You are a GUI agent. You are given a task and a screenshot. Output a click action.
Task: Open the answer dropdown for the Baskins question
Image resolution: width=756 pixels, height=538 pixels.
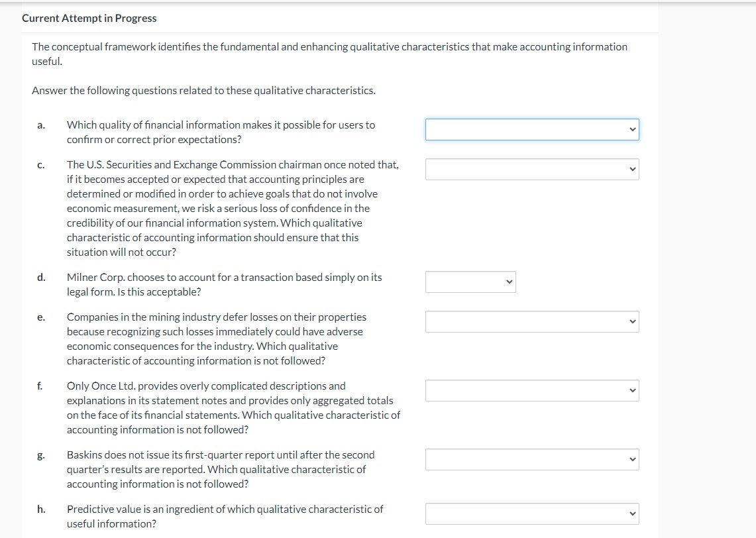[x=530, y=459]
